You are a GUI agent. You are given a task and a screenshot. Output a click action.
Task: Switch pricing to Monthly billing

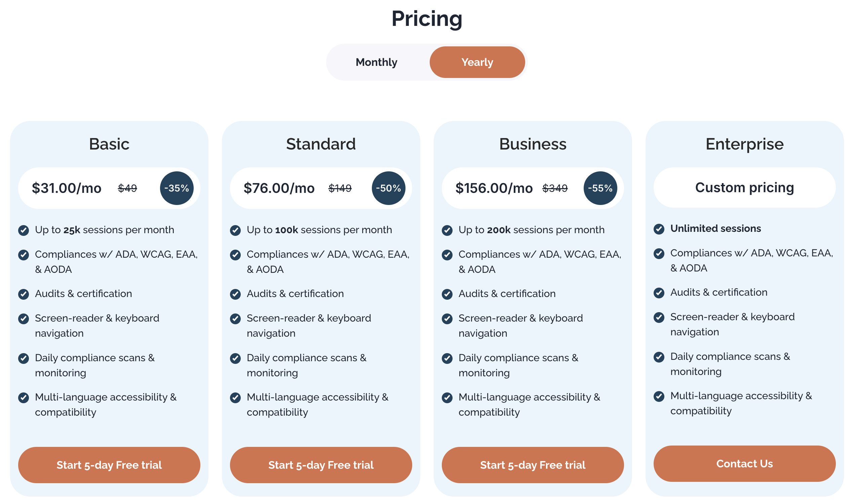coord(376,62)
